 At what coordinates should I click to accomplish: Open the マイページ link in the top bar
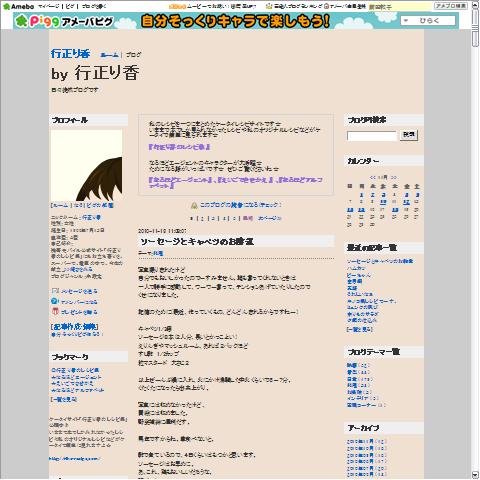tap(49, 6)
